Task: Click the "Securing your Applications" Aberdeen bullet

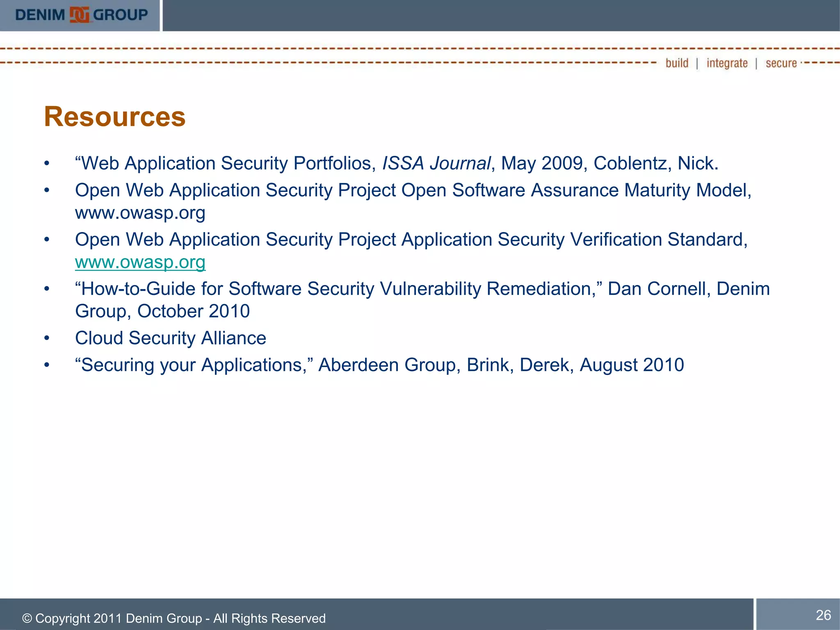Action: pos(379,365)
